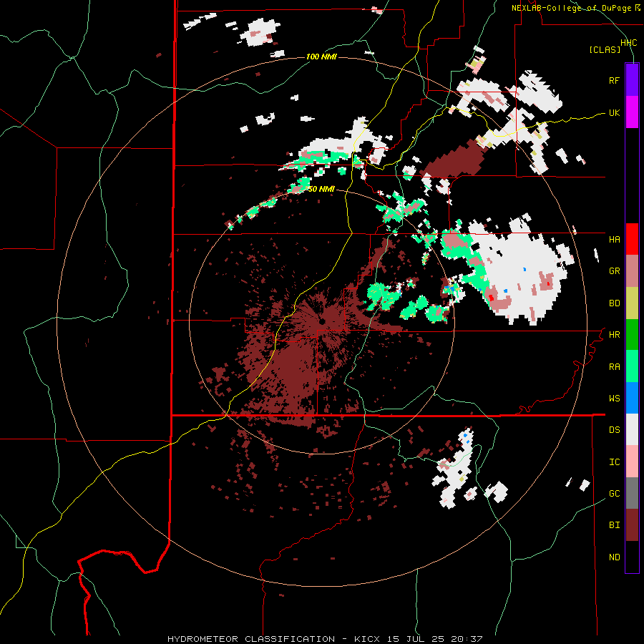644x644 pixels.
Task: Select the BD yellow-olive legend swatch
Action: tap(632, 303)
